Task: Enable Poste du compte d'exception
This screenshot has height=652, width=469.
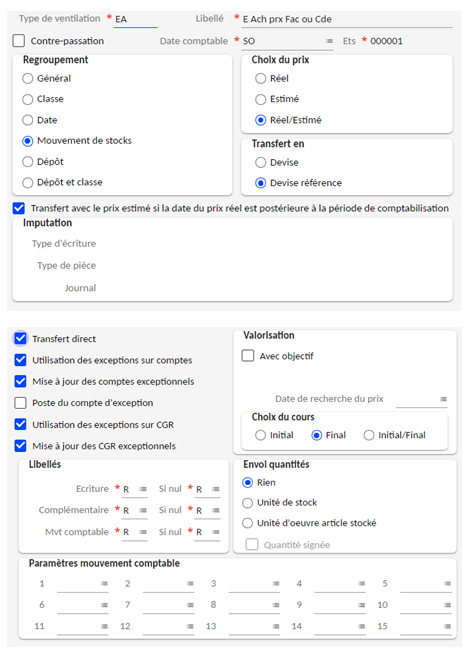Action: coord(20,403)
